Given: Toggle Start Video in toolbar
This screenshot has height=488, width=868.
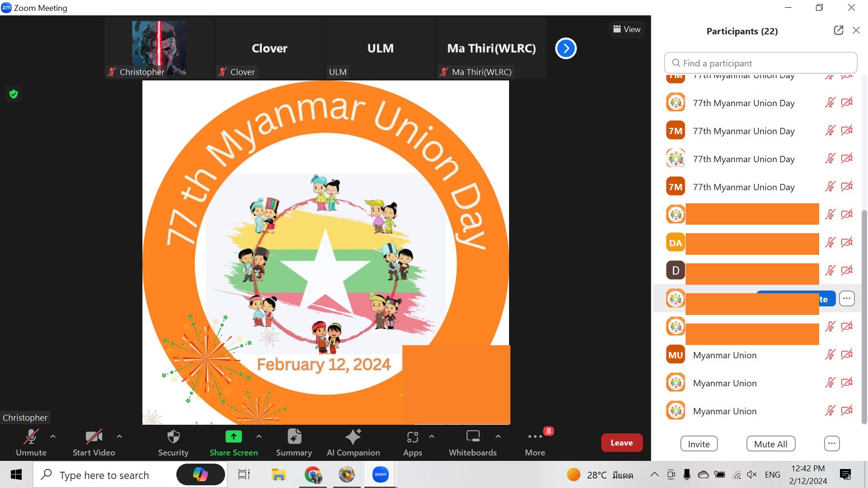Looking at the screenshot, I should pos(94,441).
